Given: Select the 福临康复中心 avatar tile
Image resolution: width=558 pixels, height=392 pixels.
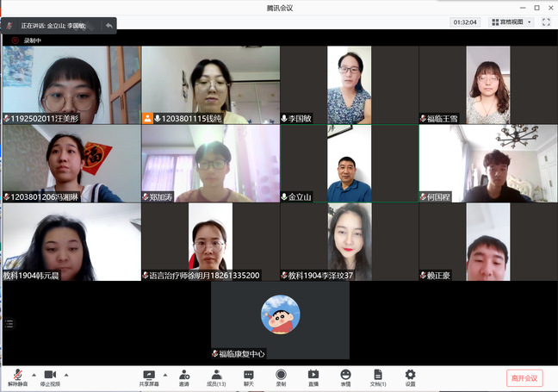Looking at the screenshot, I should (x=280, y=320).
